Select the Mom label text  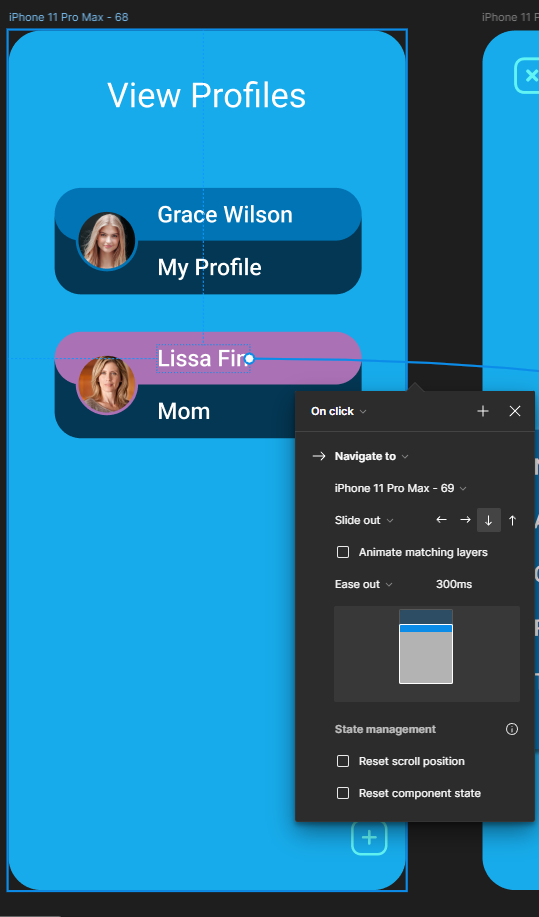coord(184,411)
